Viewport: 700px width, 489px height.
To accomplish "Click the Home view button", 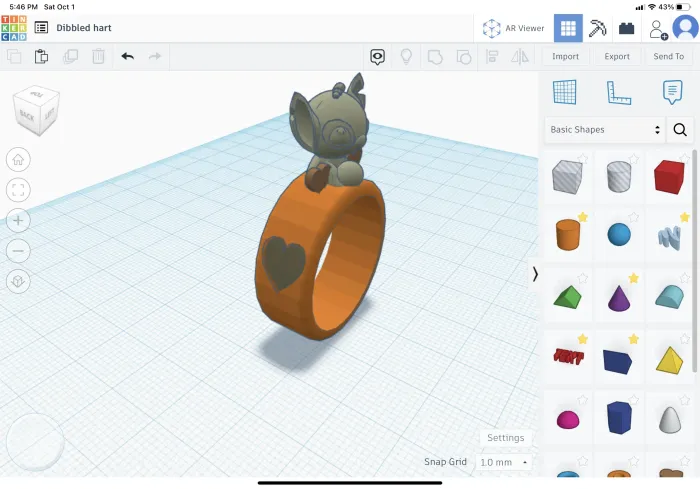I will 18,159.
